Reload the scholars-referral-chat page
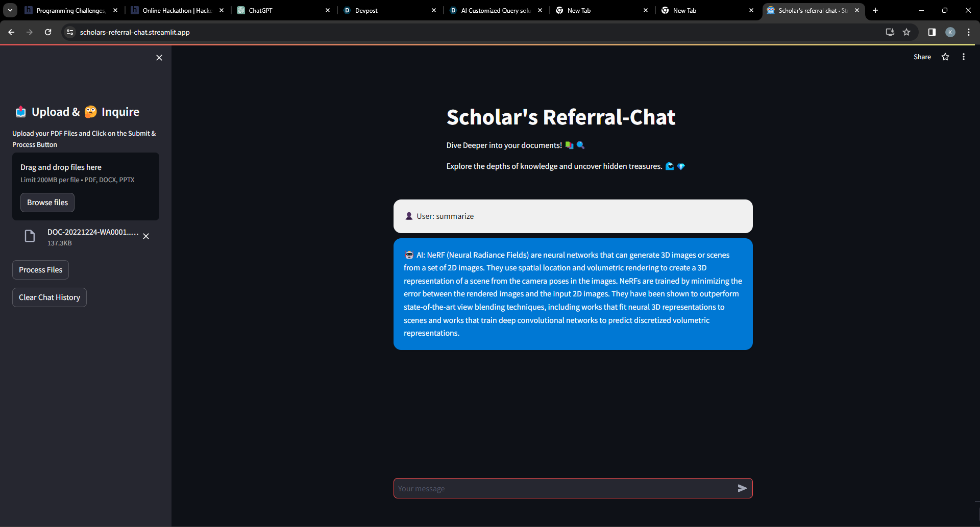Image resolution: width=980 pixels, height=527 pixels. click(x=47, y=32)
